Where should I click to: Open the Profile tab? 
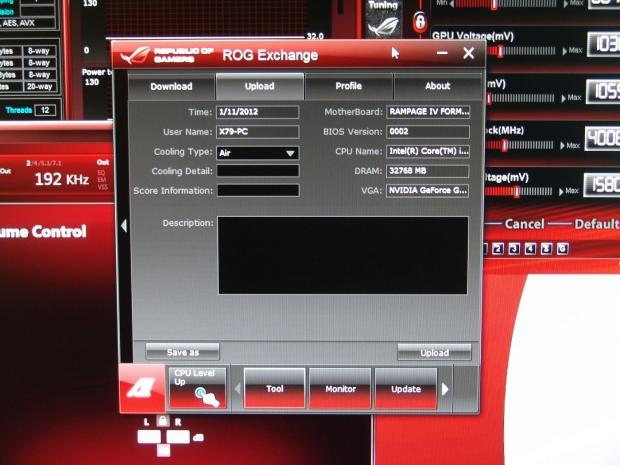point(348,86)
